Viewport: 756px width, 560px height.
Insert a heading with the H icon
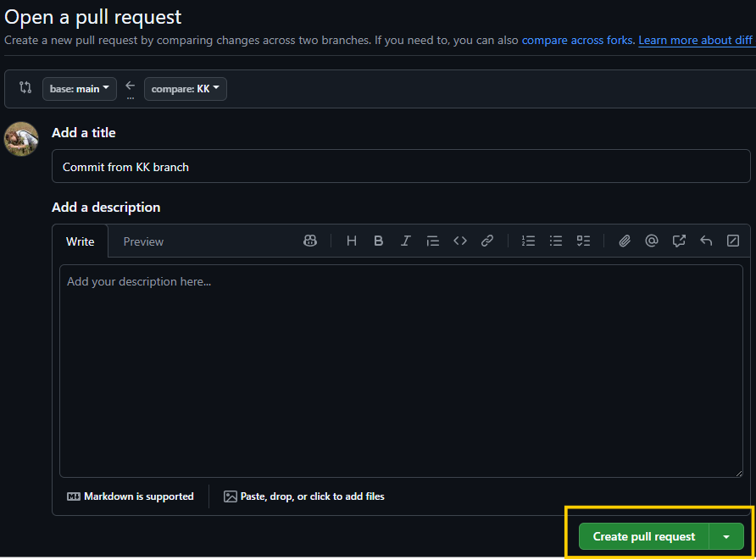click(352, 241)
